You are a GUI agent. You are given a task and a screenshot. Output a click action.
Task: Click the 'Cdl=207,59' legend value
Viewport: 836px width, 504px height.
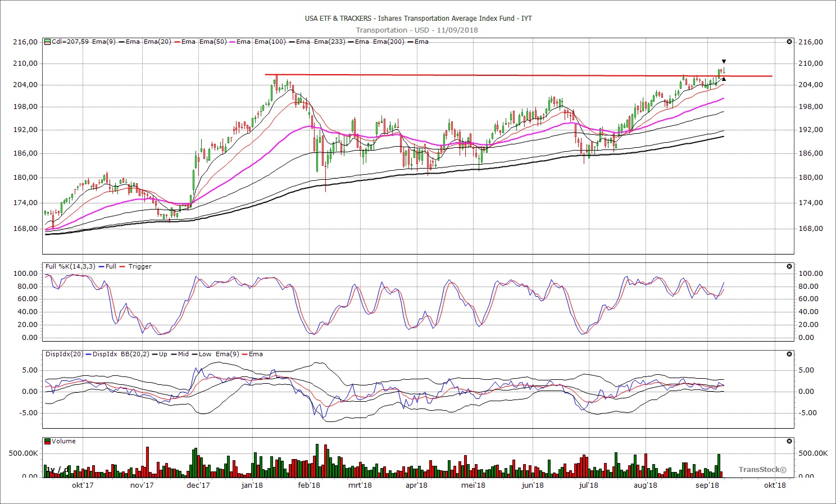coord(70,42)
